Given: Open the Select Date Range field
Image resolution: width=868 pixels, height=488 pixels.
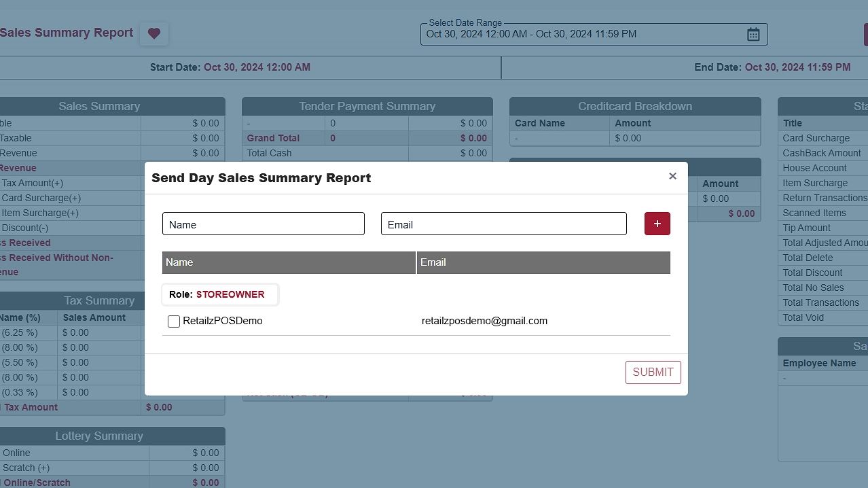Looking at the screenshot, I should (x=584, y=34).
